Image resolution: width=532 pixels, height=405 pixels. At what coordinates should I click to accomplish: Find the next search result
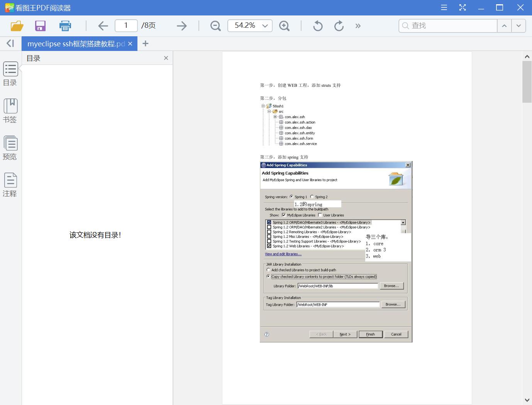pos(518,25)
